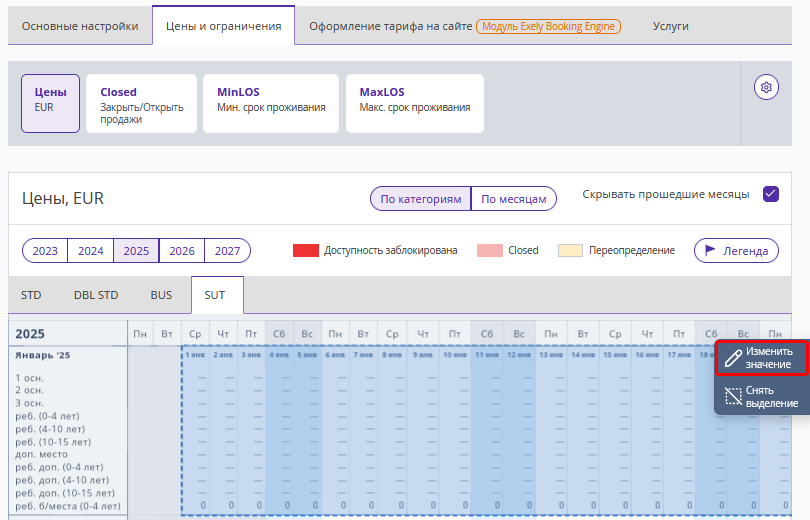Select year 2024

tap(90, 251)
